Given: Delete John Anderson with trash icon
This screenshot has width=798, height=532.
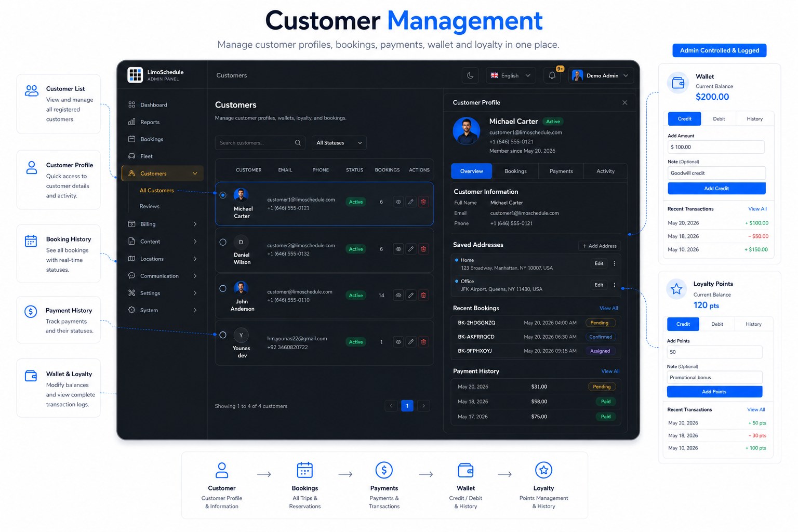Looking at the screenshot, I should click(423, 296).
